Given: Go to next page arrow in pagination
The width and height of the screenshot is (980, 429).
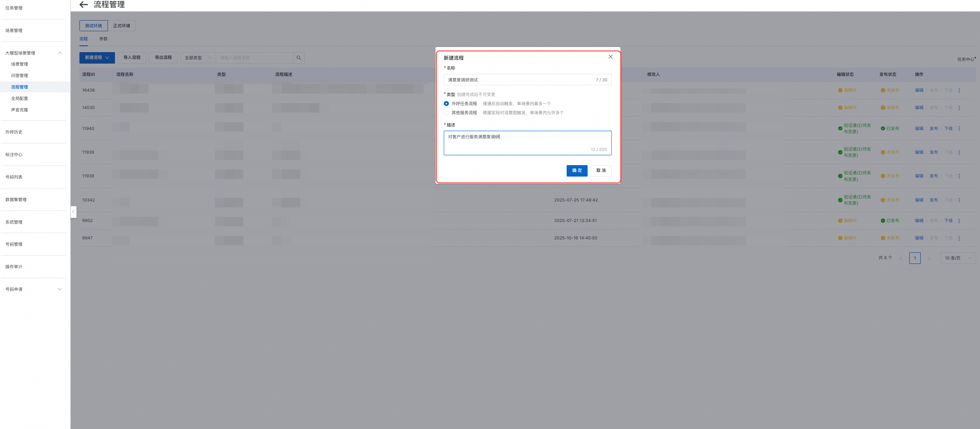Looking at the screenshot, I should (929, 258).
